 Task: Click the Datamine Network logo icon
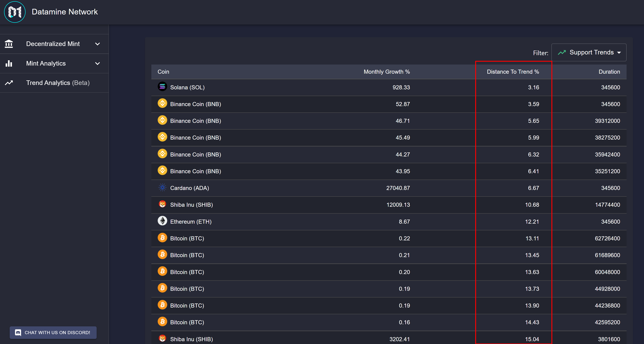(x=15, y=12)
